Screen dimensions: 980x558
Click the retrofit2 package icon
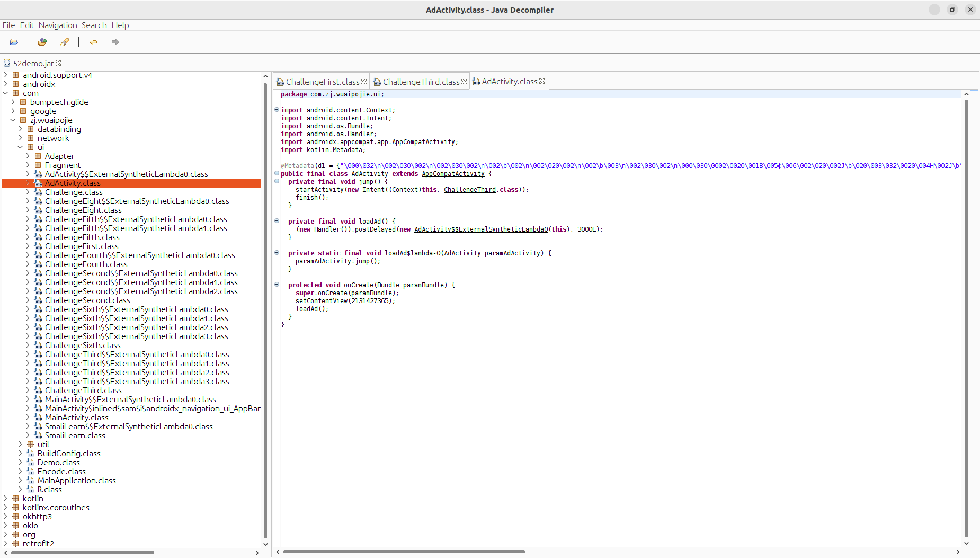15,544
